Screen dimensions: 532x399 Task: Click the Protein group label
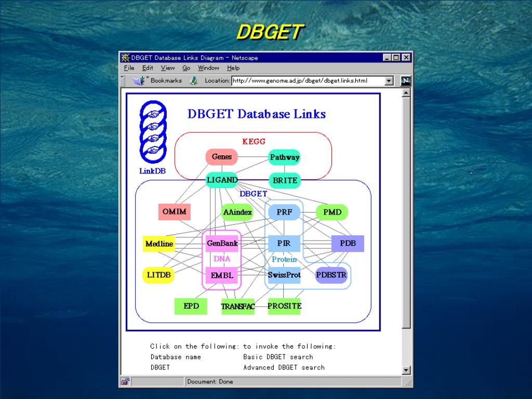284,259
